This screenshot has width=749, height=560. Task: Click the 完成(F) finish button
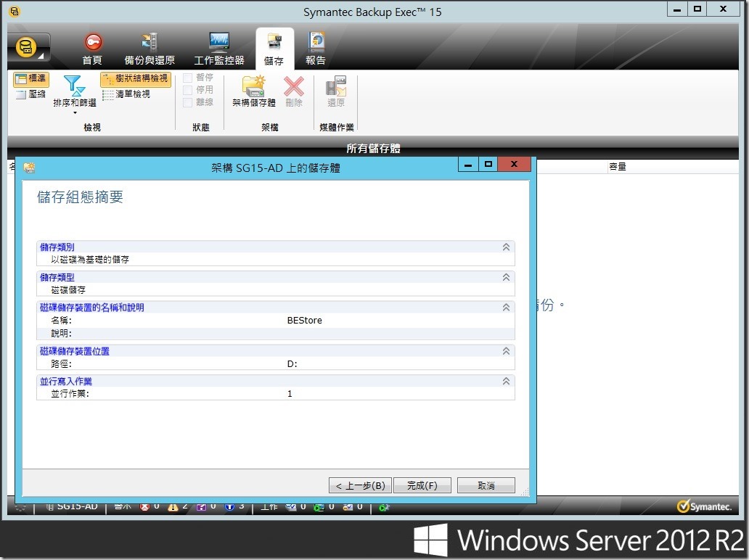(422, 485)
